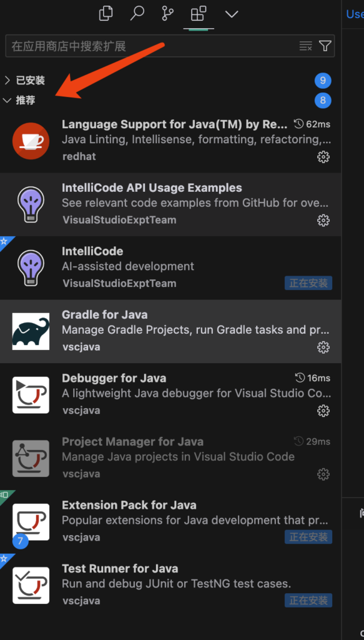Image resolution: width=364 pixels, height=640 pixels.
Task: Open the Project Manager for Java icon
Action: point(31,458)
